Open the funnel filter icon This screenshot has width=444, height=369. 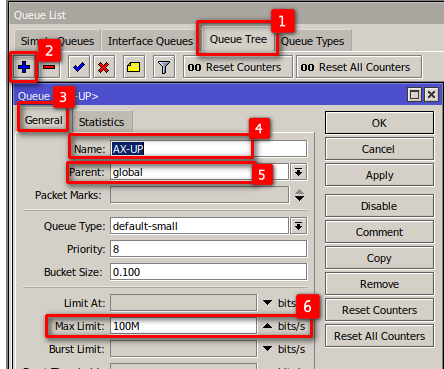(164, 67)
